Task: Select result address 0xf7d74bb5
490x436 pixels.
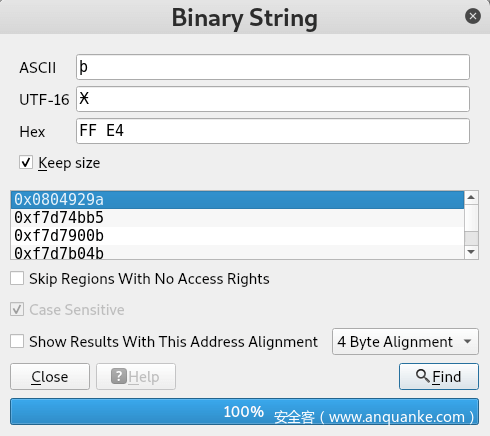Action: 237,218
